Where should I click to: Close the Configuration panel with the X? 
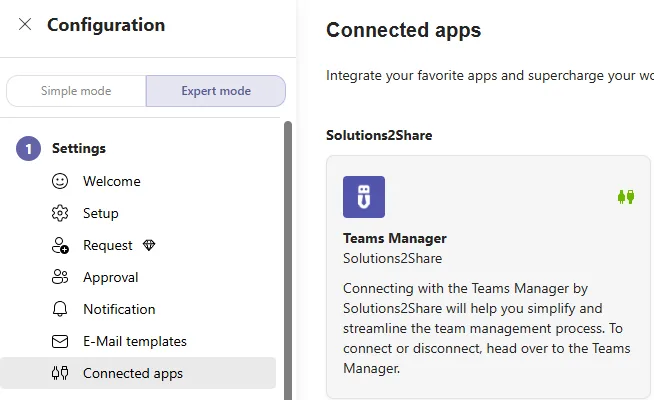point(25,25)
